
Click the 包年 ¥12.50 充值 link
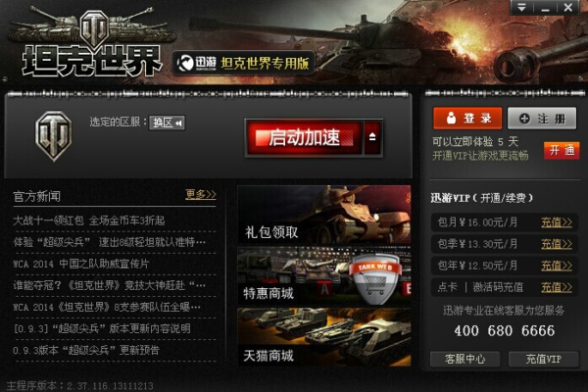[557, 266]
